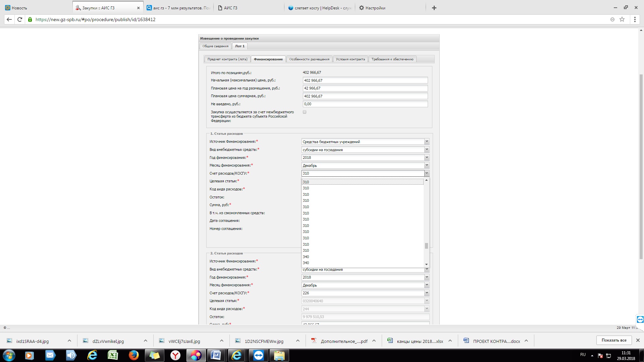Open the TeamViewer side panel icon

[640, 319]
